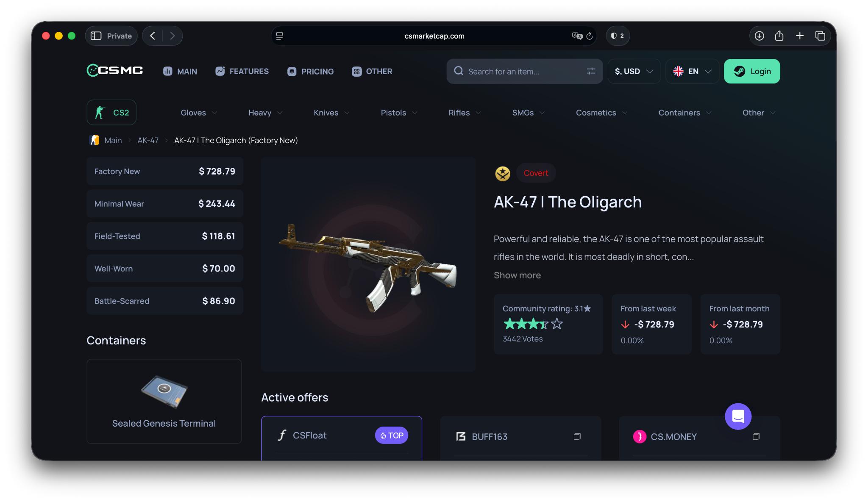Open the PRICING menu item

tap(310, 71)
